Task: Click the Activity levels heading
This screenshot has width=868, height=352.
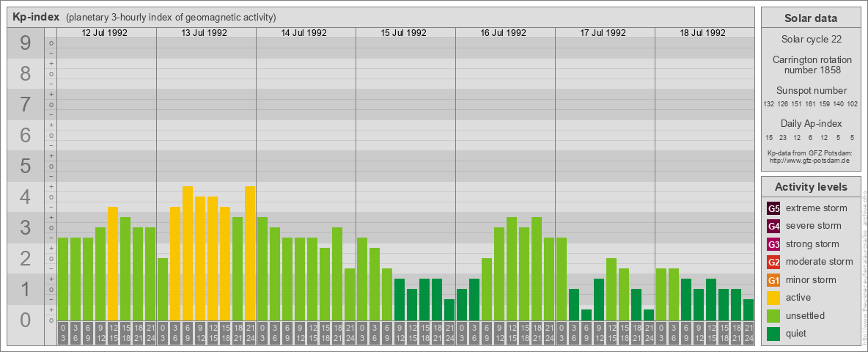Action: [811, 187]
